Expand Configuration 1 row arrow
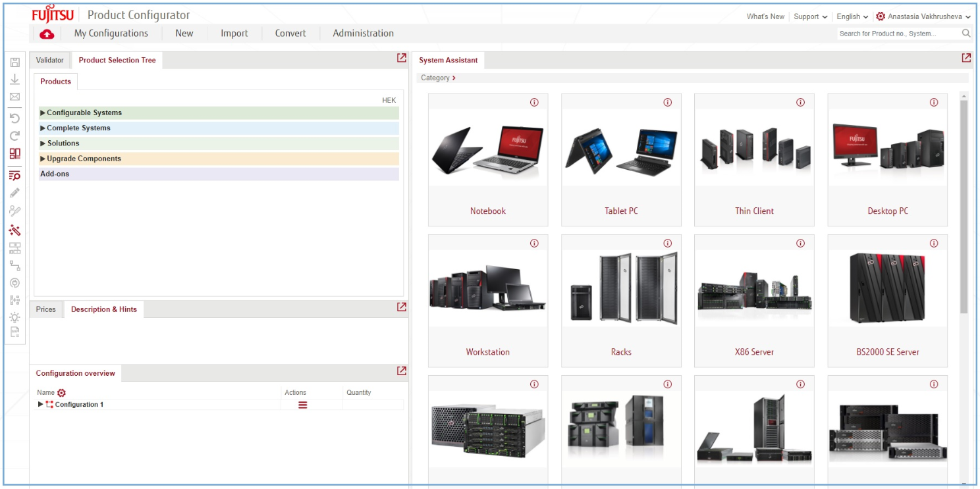 41,404
